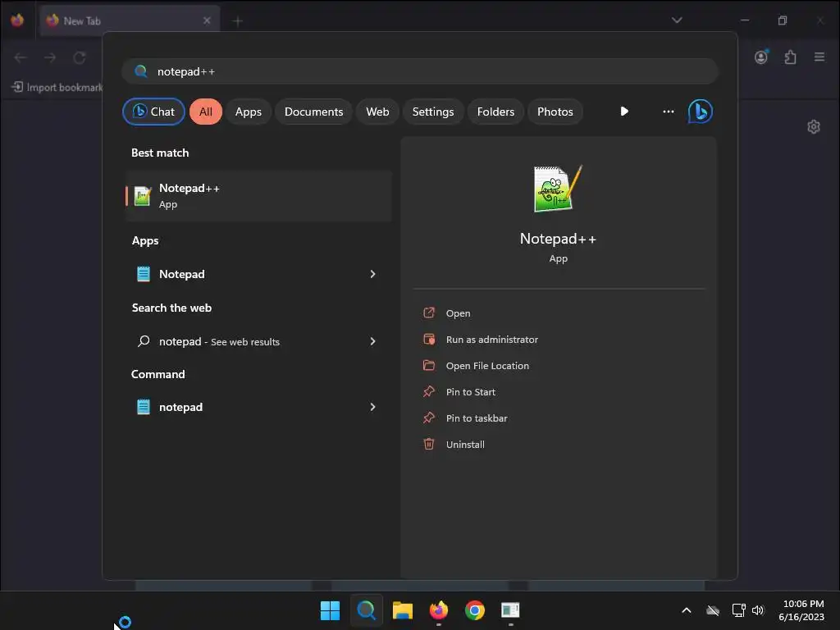Click the Open action's external-link icon

(x=429, y=313)
